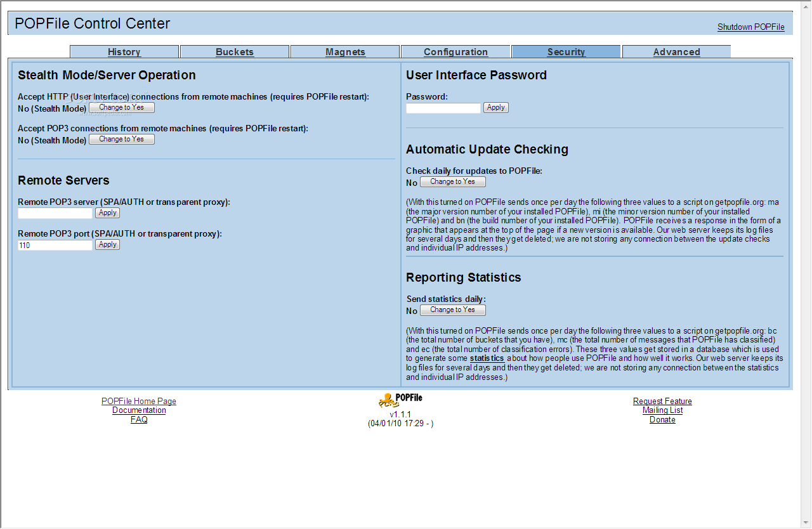The height and width of the screenshot is (529, 812).
Task: Click the 'No' status under Send statistics daily
Action: [412, 311]
